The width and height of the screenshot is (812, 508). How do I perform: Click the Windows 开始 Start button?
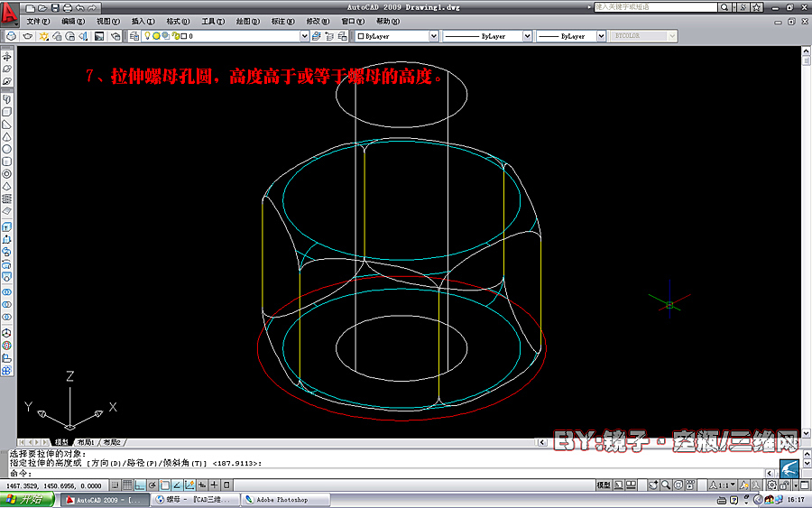27,500
